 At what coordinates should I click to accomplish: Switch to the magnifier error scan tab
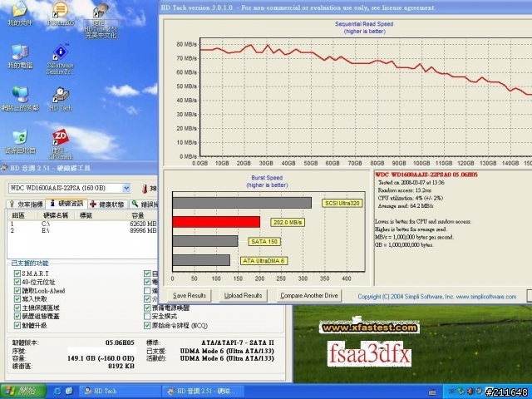coord(144,204)
